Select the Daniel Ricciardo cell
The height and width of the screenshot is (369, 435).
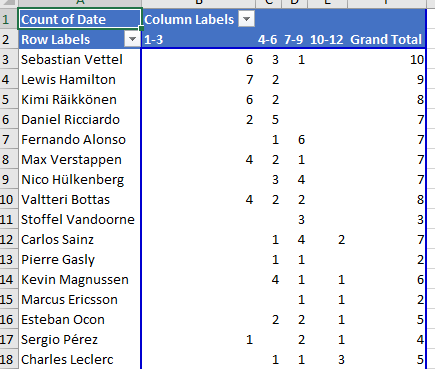[80, 119]
